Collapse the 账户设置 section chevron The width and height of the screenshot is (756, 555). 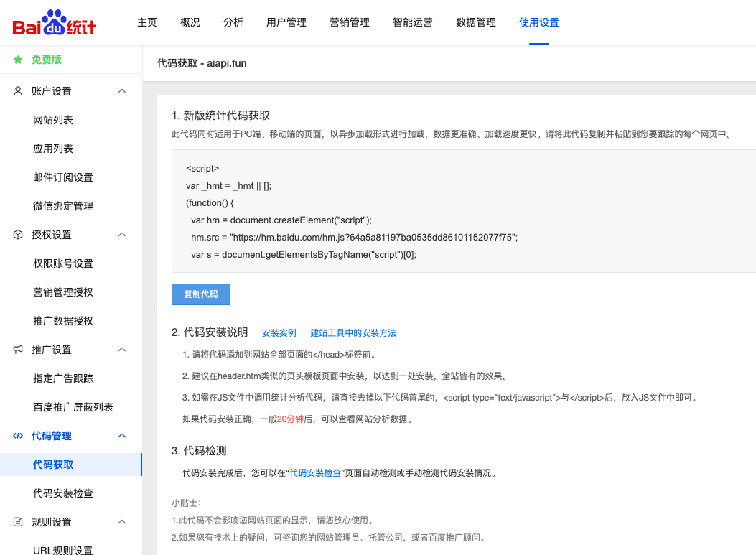[122, 91]
